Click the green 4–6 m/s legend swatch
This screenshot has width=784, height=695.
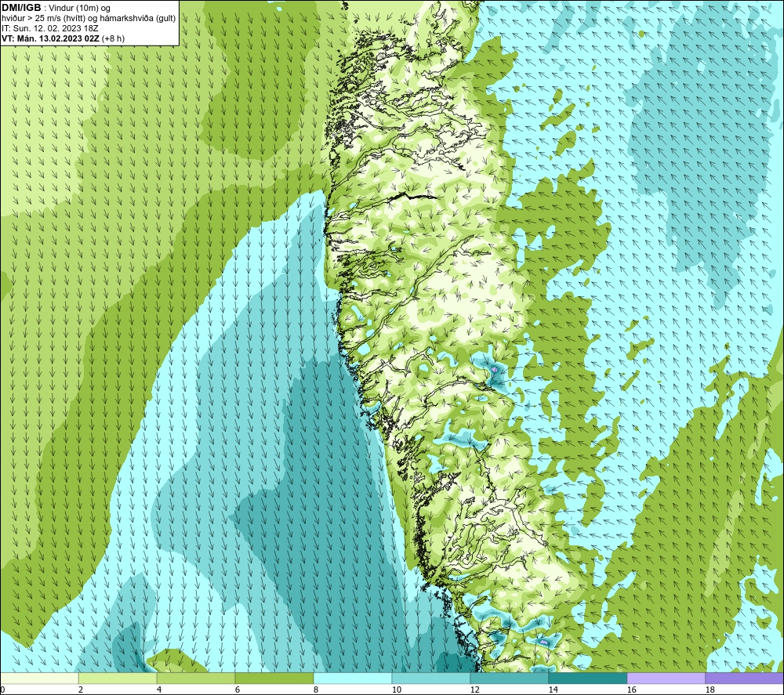pyautogui.click(x=196, y=679)
